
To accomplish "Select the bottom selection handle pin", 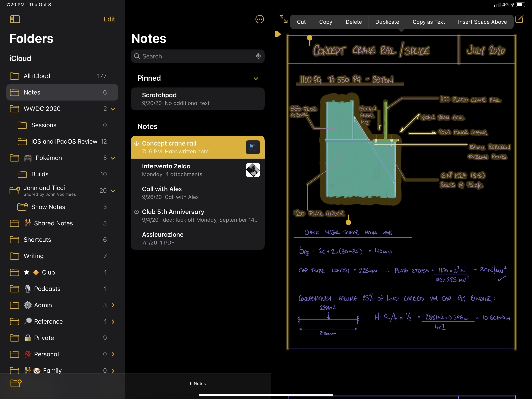I will tap(348, 220).
